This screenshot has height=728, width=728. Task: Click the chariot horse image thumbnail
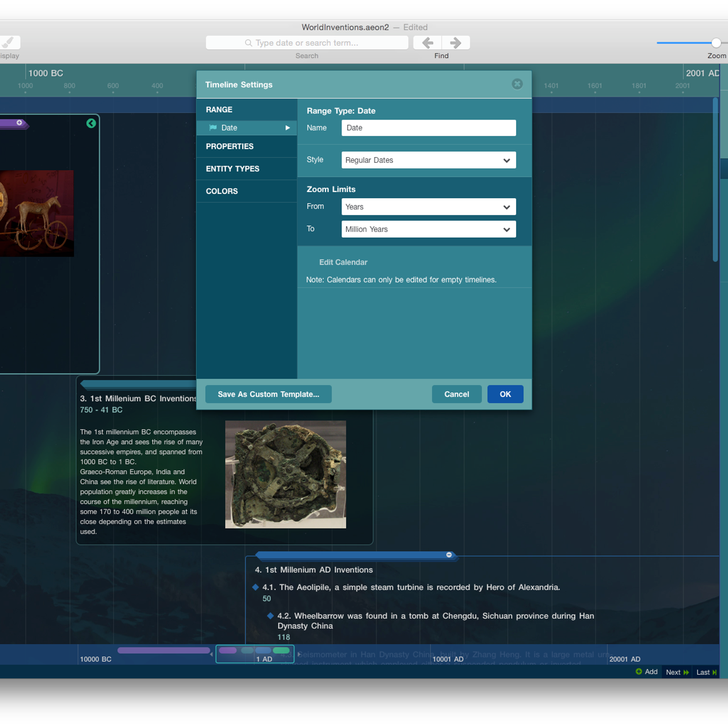pos(36,213)
